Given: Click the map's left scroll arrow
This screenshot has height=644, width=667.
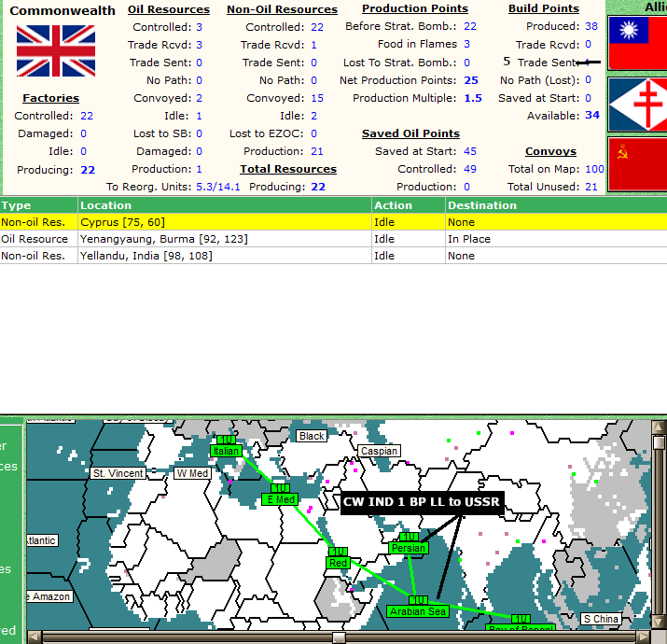Looking at the screenshot, I should pos(34,637).
